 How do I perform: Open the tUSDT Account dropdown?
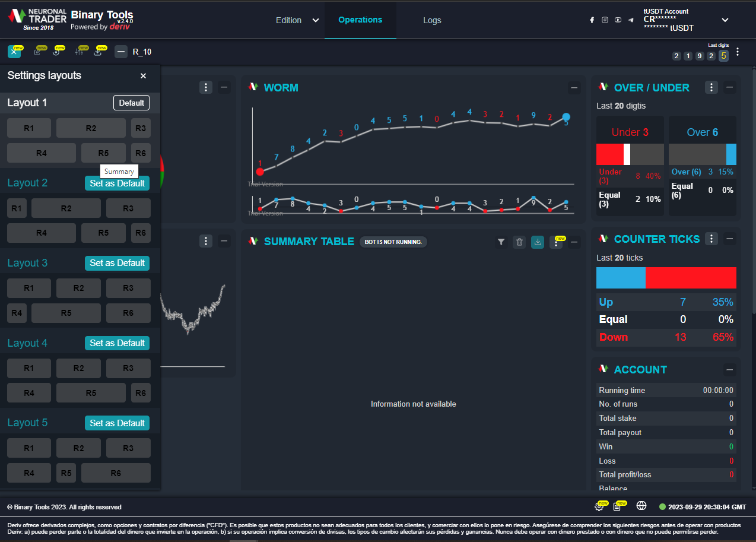(725, 20)
